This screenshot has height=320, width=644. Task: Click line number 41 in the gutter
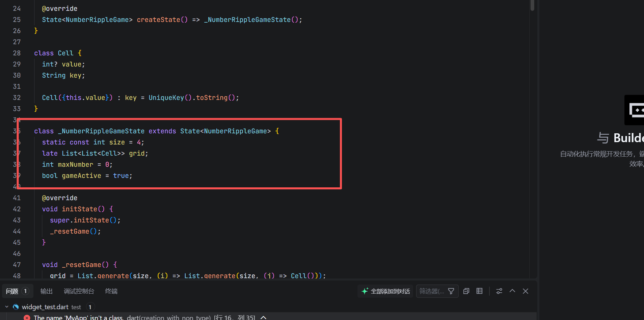click(x=17, y=198)
